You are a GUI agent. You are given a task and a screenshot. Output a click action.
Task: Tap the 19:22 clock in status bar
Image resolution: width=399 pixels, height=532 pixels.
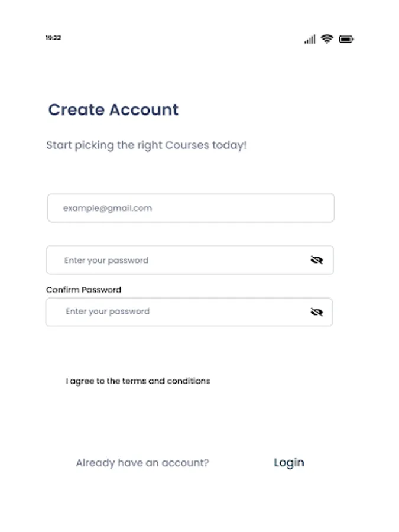[x=53, y=38]
